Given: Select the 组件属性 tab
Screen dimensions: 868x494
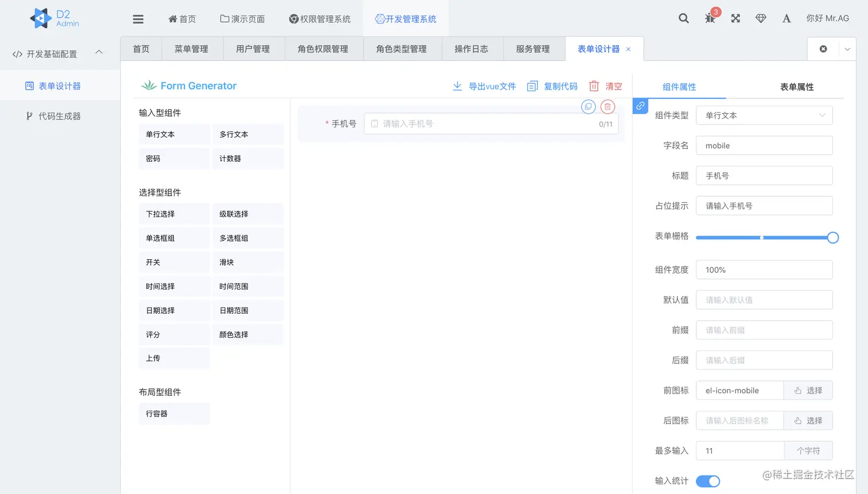Looking at the screenshot, I should [x=679, y=87].
